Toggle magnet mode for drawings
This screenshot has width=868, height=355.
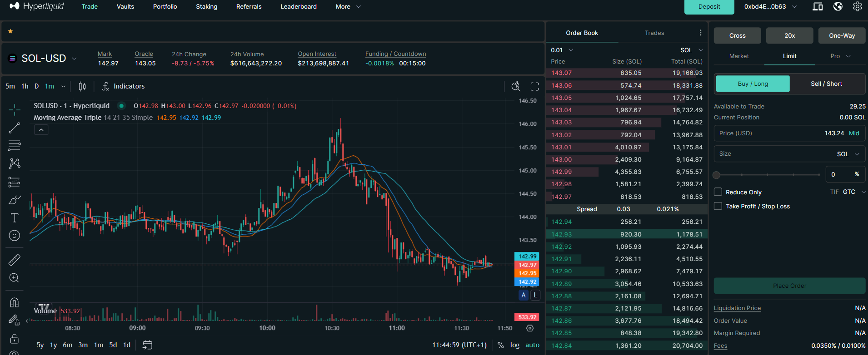click(x=15, y=302)
